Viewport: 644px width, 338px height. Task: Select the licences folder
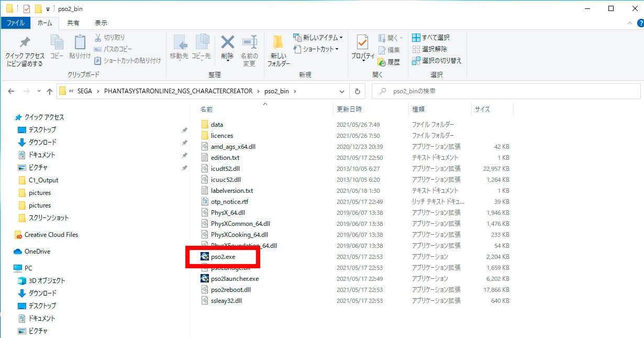click(x=222, y=136)
